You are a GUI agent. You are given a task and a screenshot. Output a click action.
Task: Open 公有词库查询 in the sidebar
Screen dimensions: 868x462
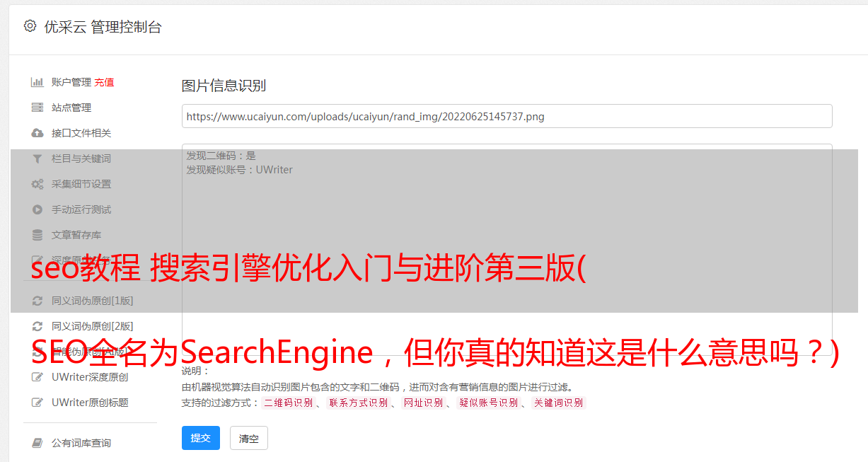pos(81,443)
